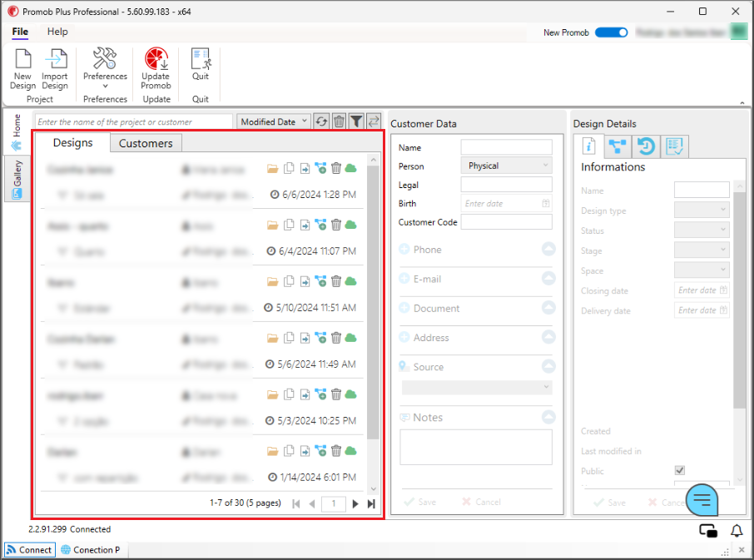Click the Customer Code field
Screen dimensions: 754x560
(506, 222)
